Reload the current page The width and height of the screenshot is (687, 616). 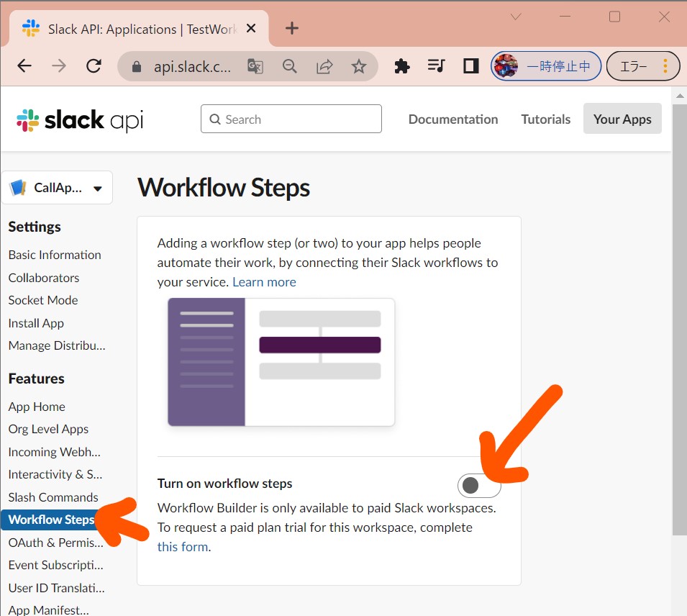(94, 66)
